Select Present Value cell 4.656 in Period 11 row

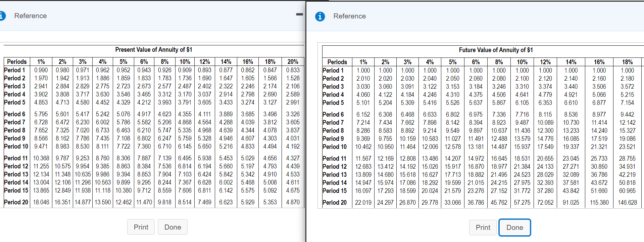(270, 158)
